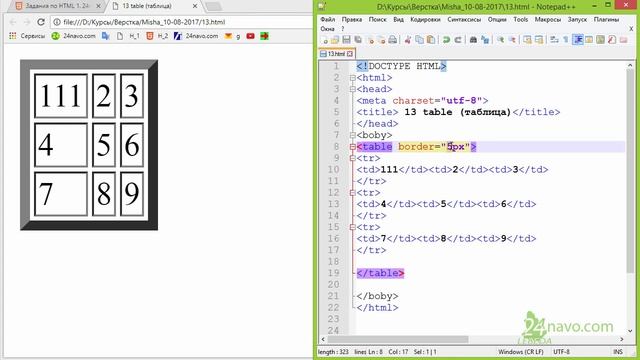Click the scroll up arrow in the editor

tap(630, 65)
